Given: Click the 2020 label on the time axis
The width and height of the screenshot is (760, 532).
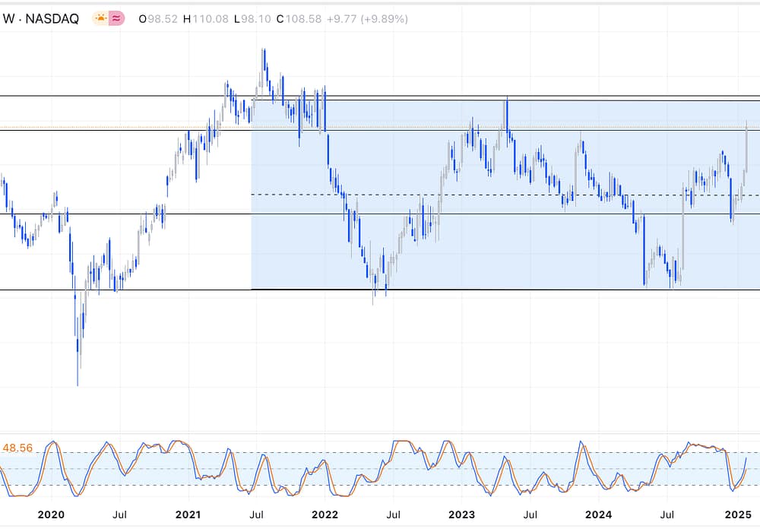Looking at the screenshot, I should [x=51, y=515].
